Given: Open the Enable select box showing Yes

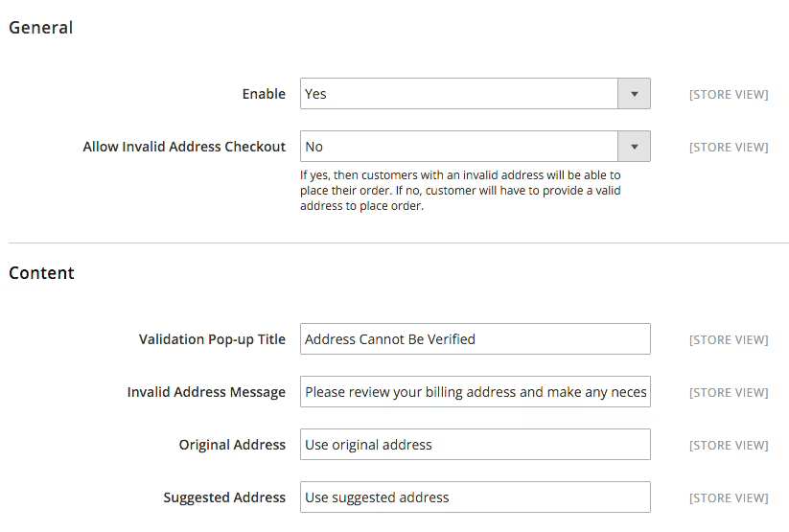Looking at the screenshot, I should [x=458, y=94].
